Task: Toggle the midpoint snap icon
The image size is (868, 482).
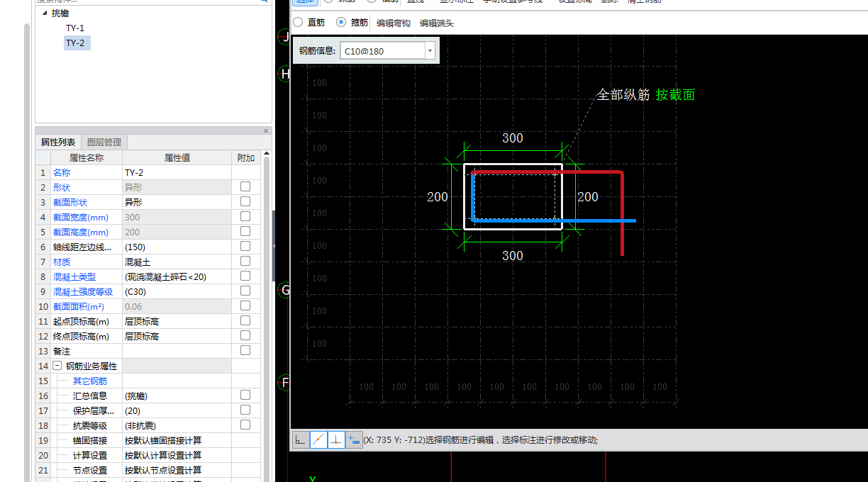Action: click(318, 440)
